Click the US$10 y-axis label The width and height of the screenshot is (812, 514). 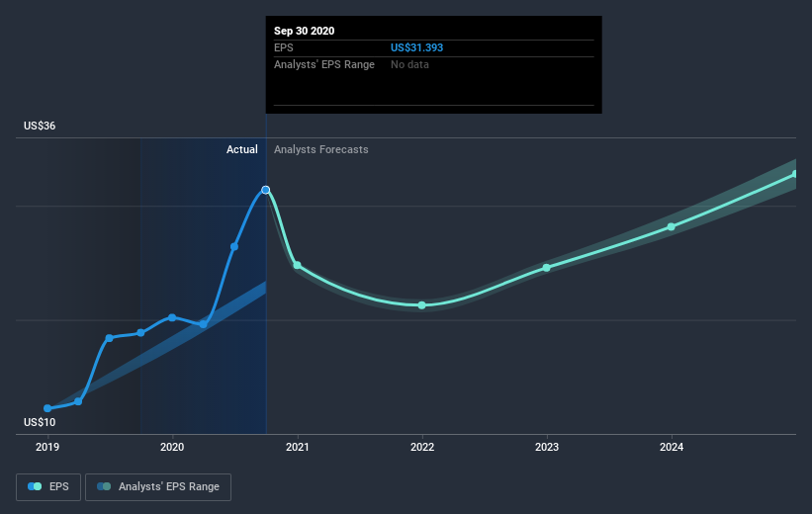click(40, 422)
